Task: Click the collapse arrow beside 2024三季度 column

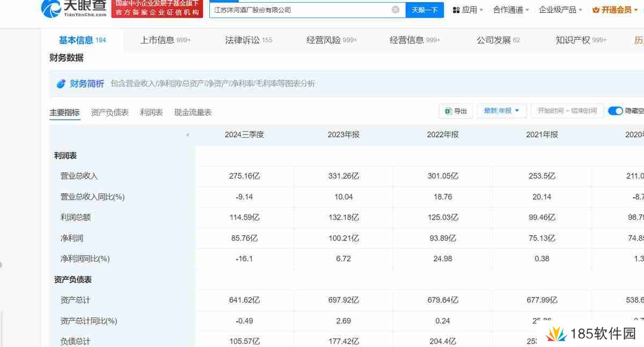Action: (x=188, y=135)
